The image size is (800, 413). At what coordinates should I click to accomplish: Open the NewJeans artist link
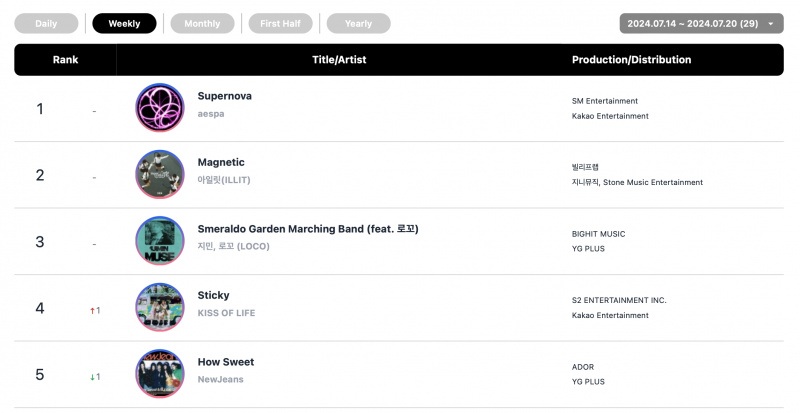click(220, 379)
